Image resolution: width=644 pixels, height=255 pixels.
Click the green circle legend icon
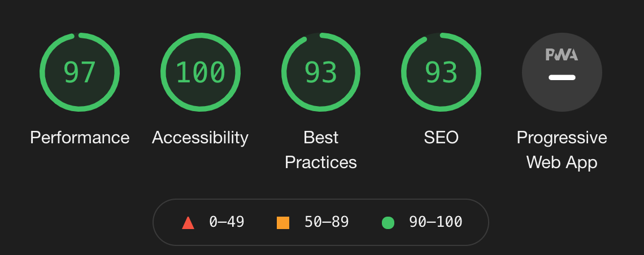tap(388, 223)
